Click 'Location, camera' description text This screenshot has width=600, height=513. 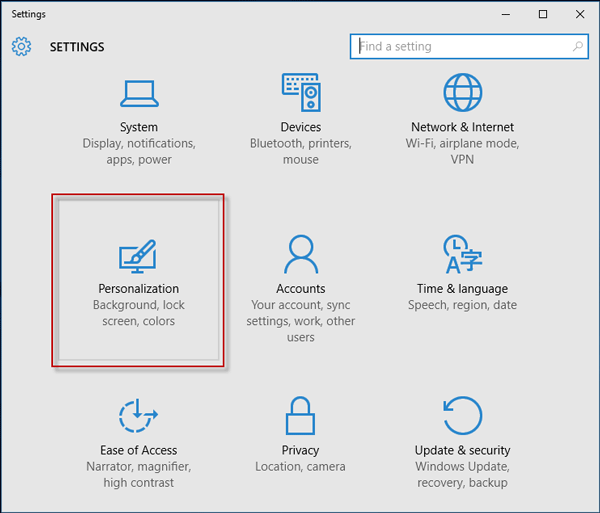(x=300, y=467)
